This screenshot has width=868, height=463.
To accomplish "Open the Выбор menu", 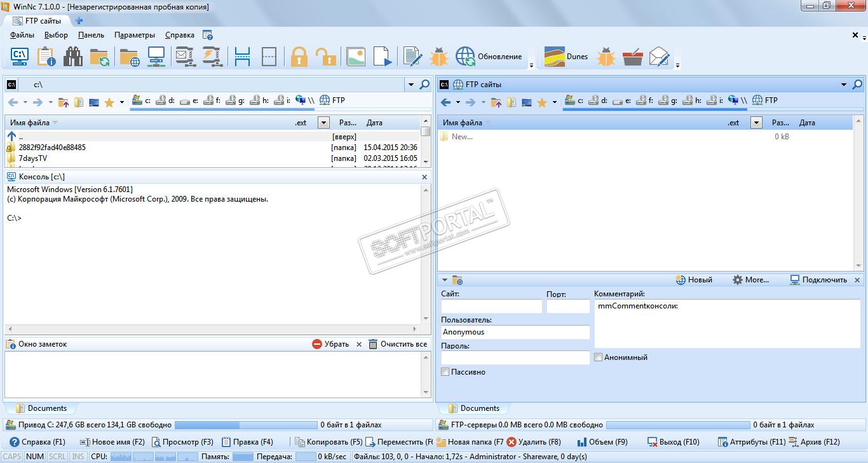I will [56, 36].
